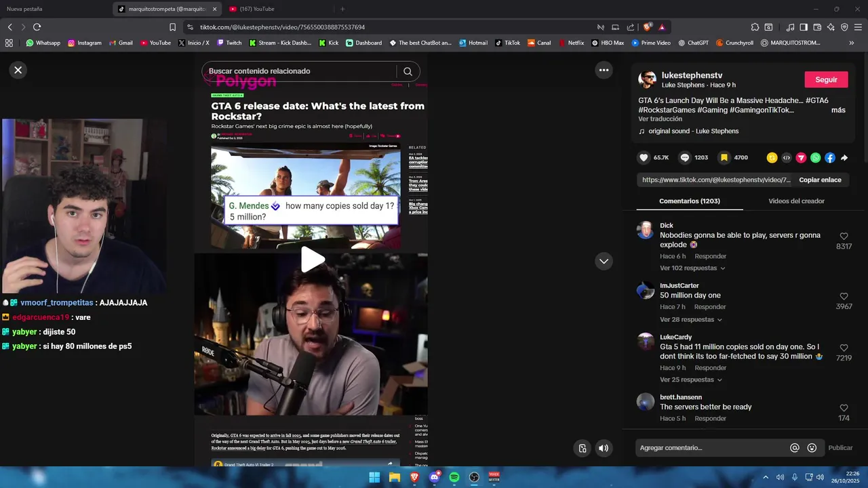Expand Ver 28 respuestas under ImJustCarter

click(690, 319)
